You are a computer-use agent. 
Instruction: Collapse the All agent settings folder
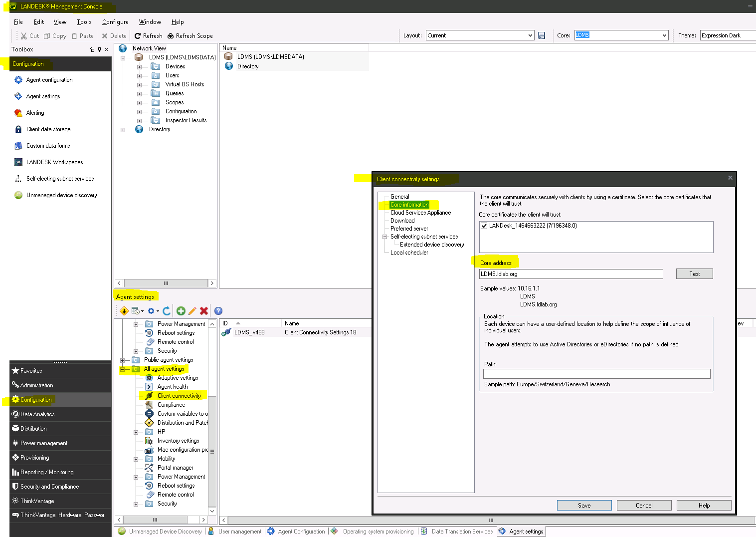(122, 369)
